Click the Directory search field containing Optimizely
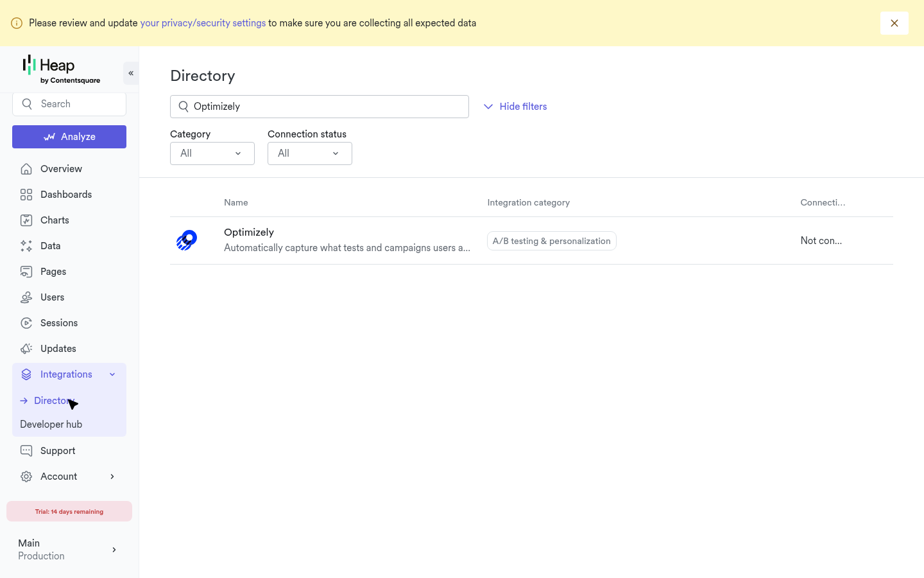Screen dimensions: 924x578 (320, 107)
